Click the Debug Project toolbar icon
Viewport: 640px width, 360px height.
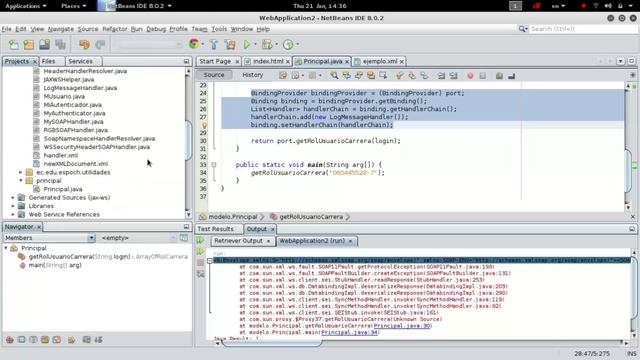point(267,44)
